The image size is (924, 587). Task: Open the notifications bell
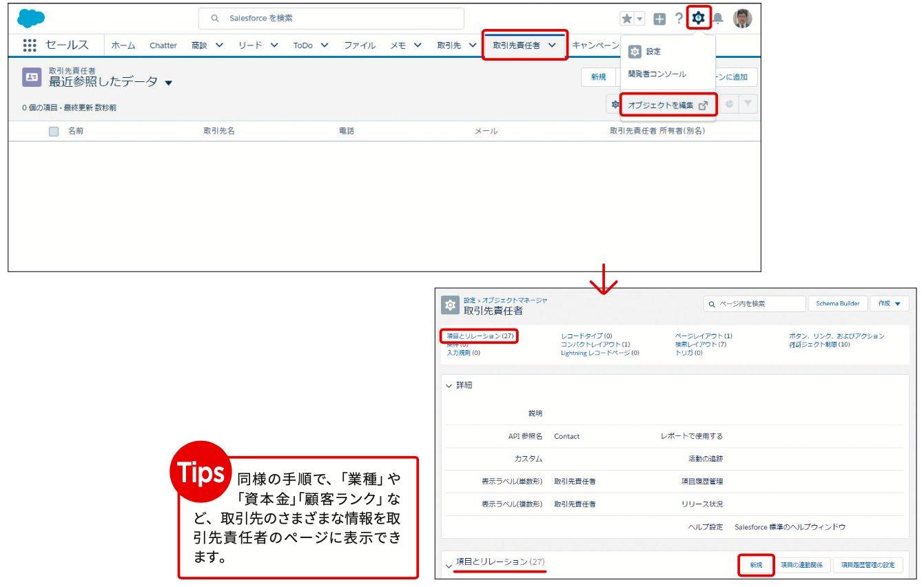pyautogui.click(x=719, y=19)
